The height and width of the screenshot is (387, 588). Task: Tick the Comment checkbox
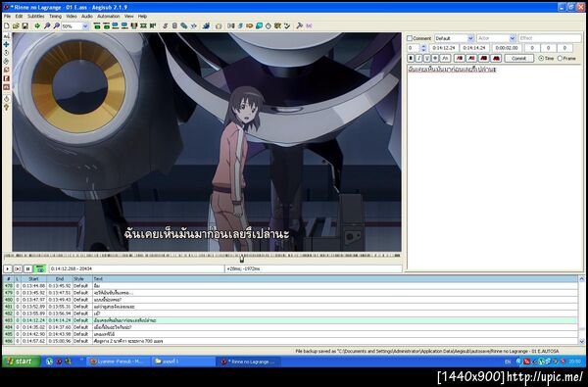click(410, 38)
